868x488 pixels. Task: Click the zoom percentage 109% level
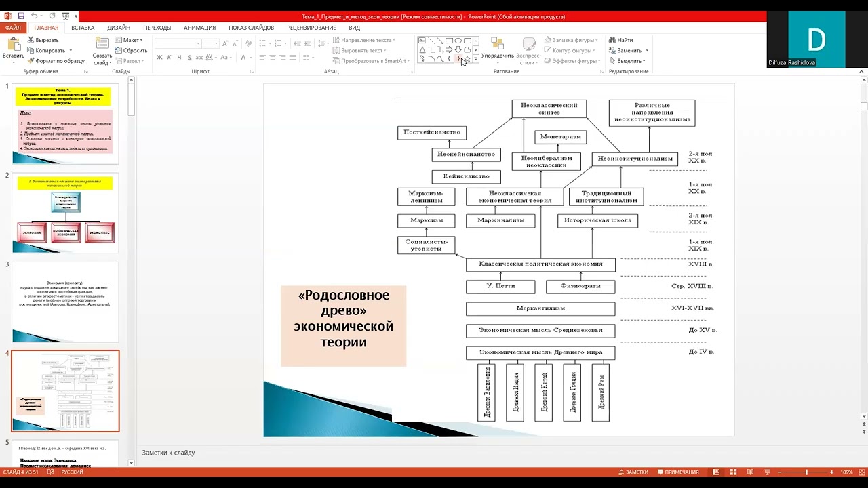point(846,472)
